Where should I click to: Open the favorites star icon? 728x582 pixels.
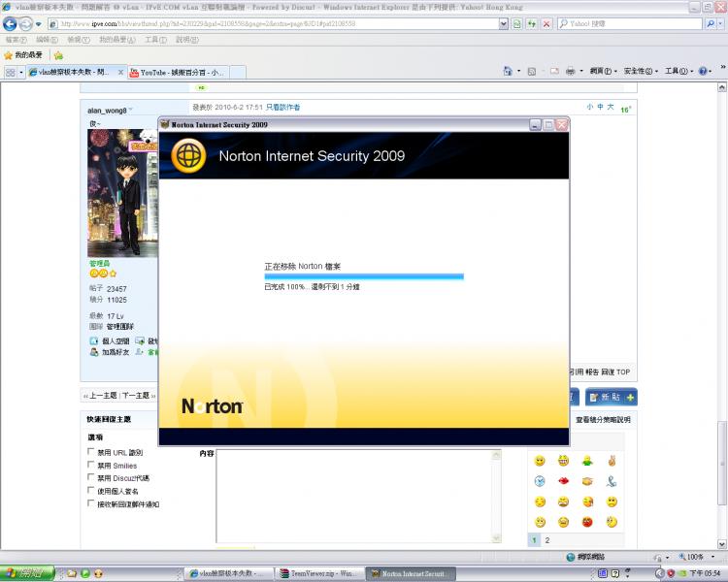click(9, 55)
